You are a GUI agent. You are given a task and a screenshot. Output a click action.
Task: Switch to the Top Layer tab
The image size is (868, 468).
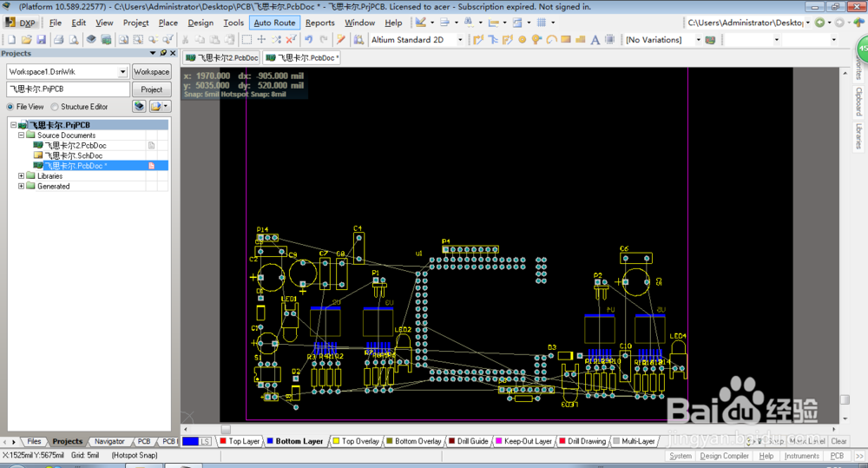coord(240,441)
